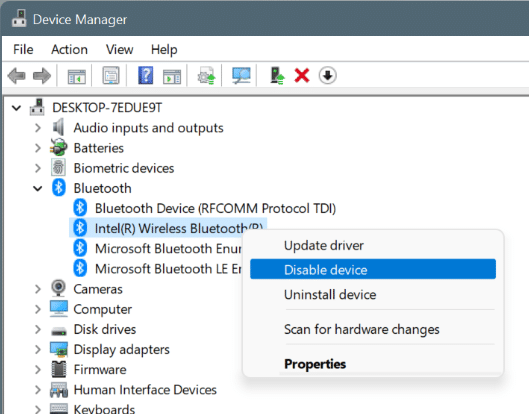
Task: Select the Computer label
Action: tap(103, 309)
